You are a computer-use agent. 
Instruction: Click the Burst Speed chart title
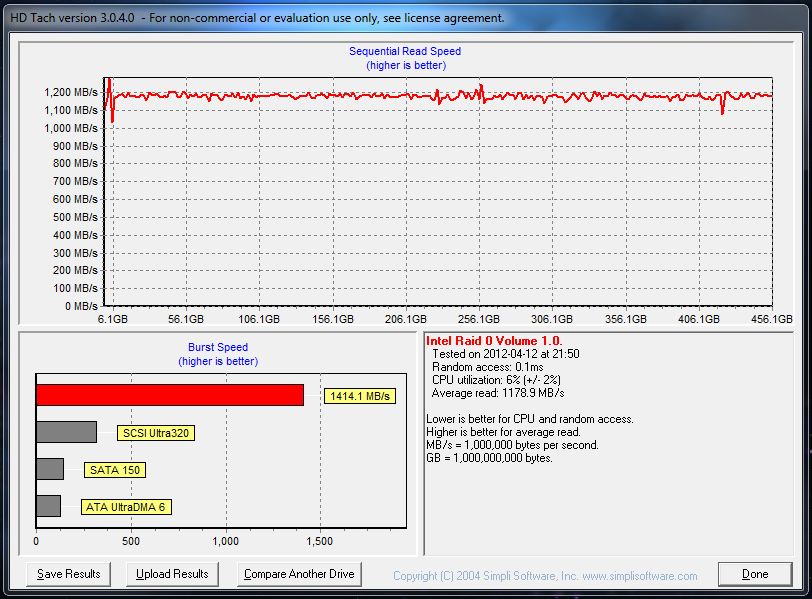click(218, 347)
